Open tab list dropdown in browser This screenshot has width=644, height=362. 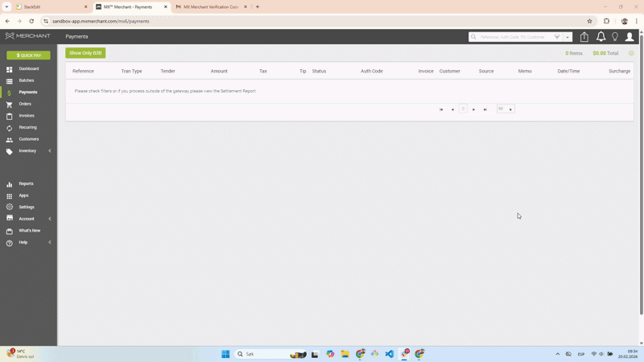(x=6, y=7)
